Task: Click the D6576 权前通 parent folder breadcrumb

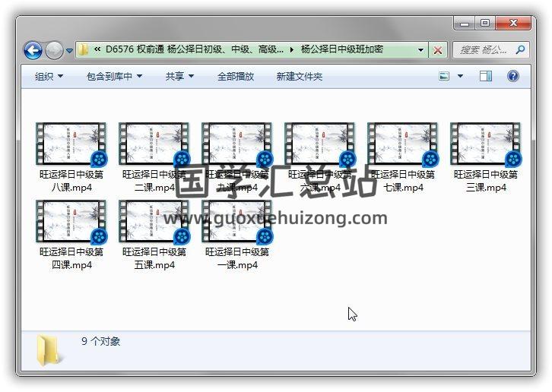Action: click(195, 49)
